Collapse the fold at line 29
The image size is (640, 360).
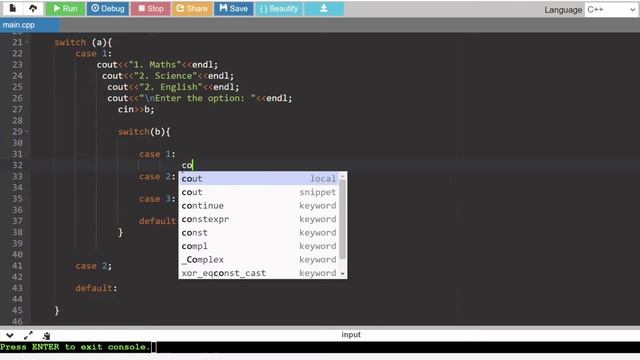click(27, 131)
